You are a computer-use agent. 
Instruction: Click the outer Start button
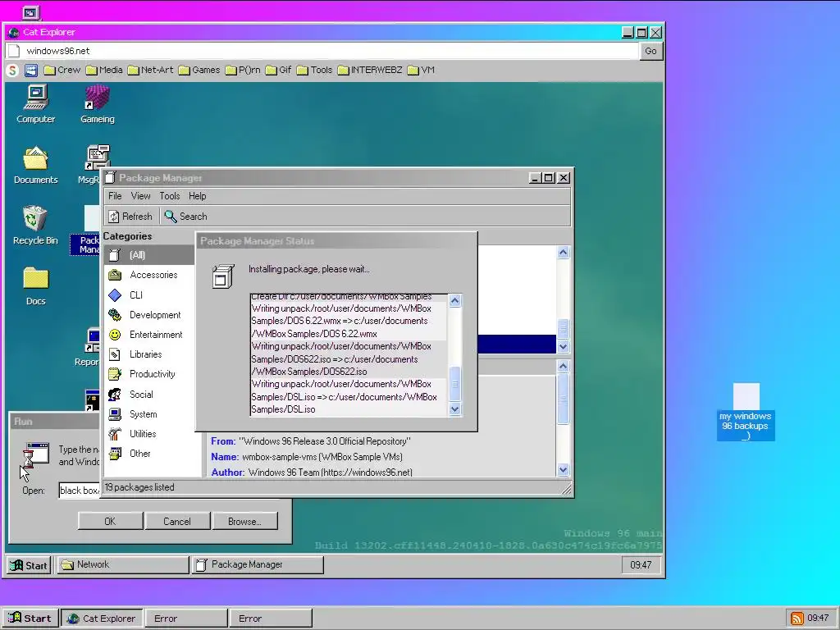tap(30, 619)
